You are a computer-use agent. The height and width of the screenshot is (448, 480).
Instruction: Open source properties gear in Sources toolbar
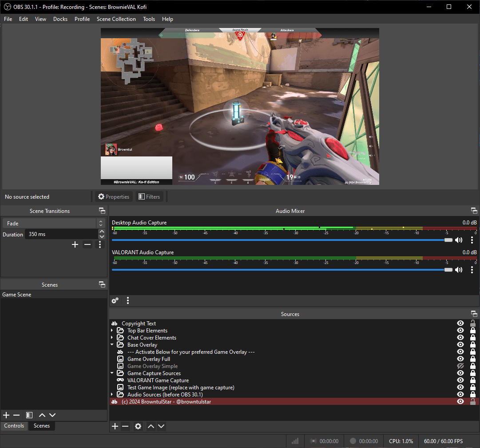tap(138, 426)
